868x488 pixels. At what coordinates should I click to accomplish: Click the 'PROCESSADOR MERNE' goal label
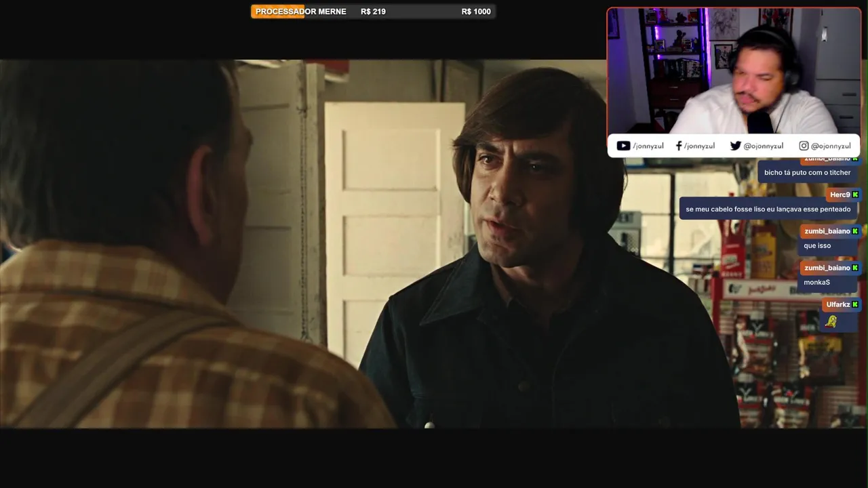pos(300,12)
